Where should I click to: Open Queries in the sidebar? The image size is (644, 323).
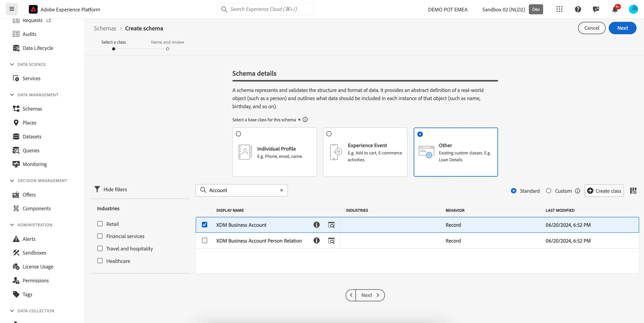click(x=31, y=150)
